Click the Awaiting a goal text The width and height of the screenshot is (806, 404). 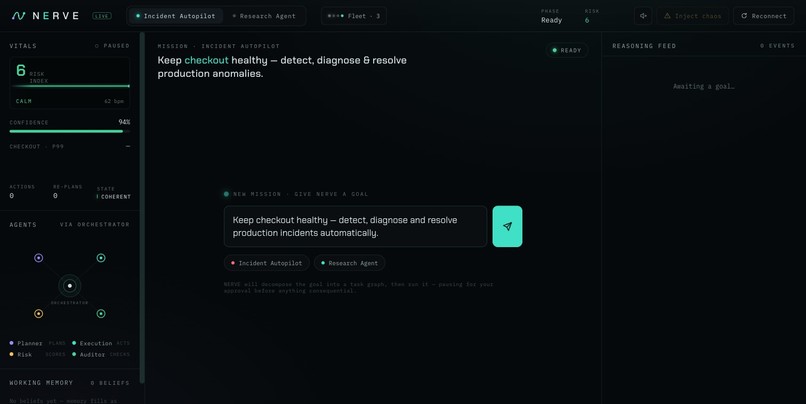click(x=704, y=86)
